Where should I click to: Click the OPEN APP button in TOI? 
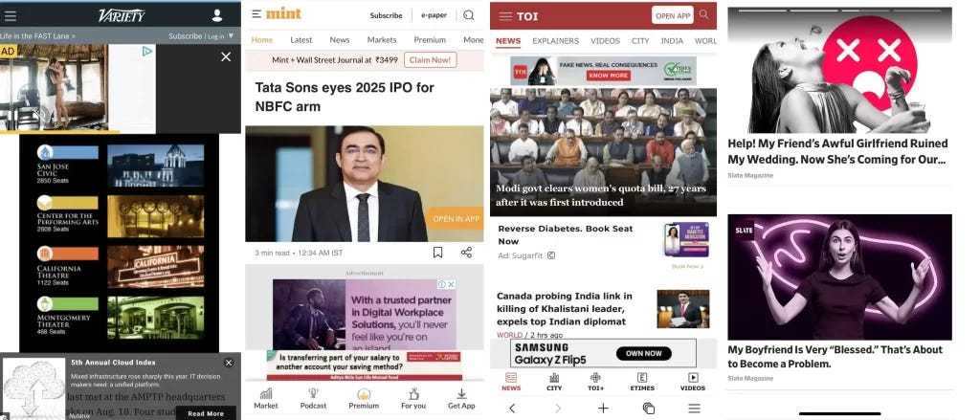tap(673, 15)
